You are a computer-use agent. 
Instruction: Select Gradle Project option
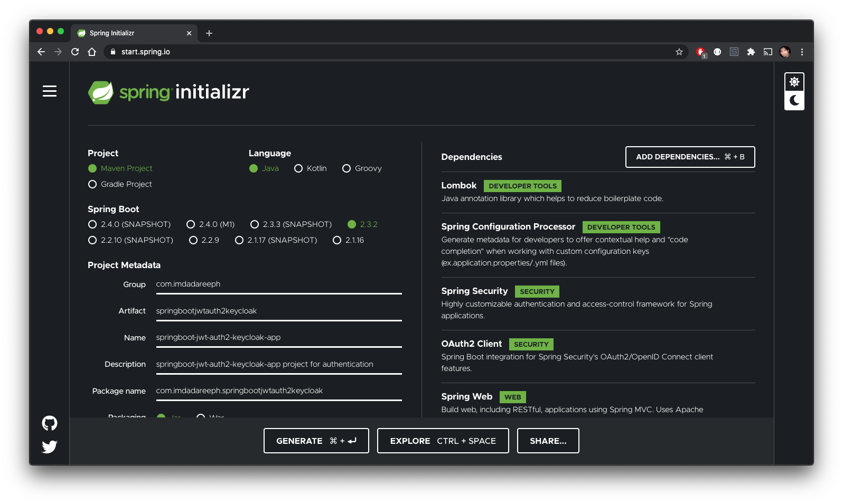coord(120,184)
